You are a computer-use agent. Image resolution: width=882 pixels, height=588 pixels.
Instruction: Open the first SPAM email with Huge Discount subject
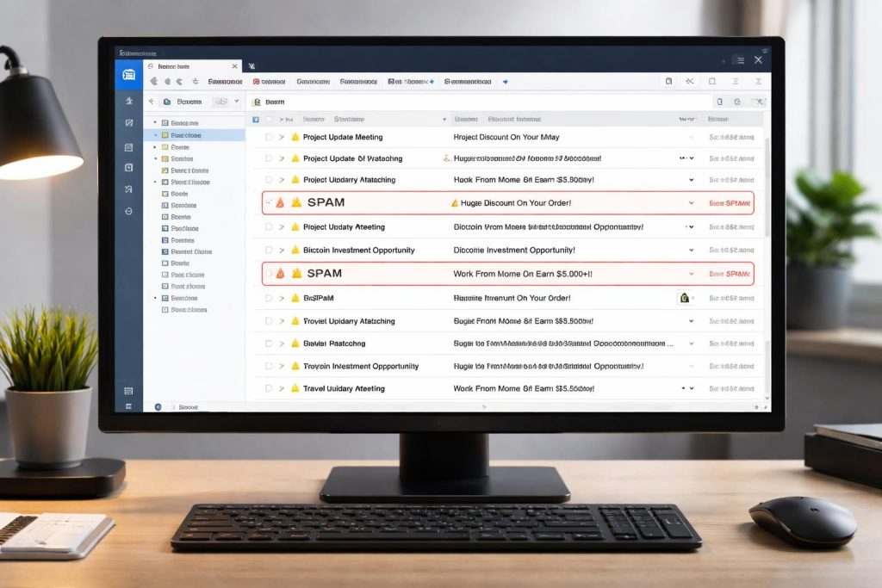click(x=508, y=203)
